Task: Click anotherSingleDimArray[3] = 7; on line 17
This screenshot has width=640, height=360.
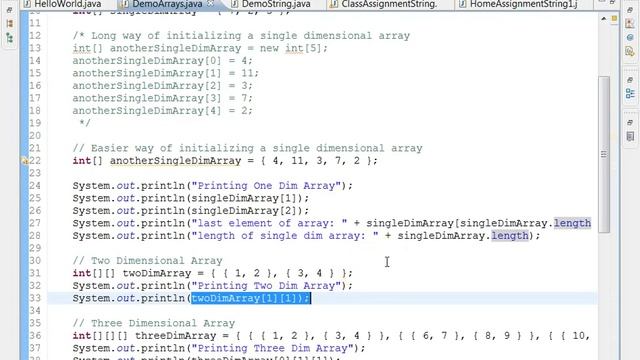Action: pyautogui.click(x=163, y=98)
